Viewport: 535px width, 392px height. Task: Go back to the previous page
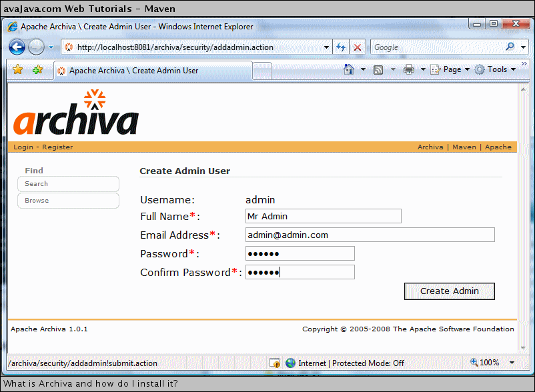tap(19, 47)
